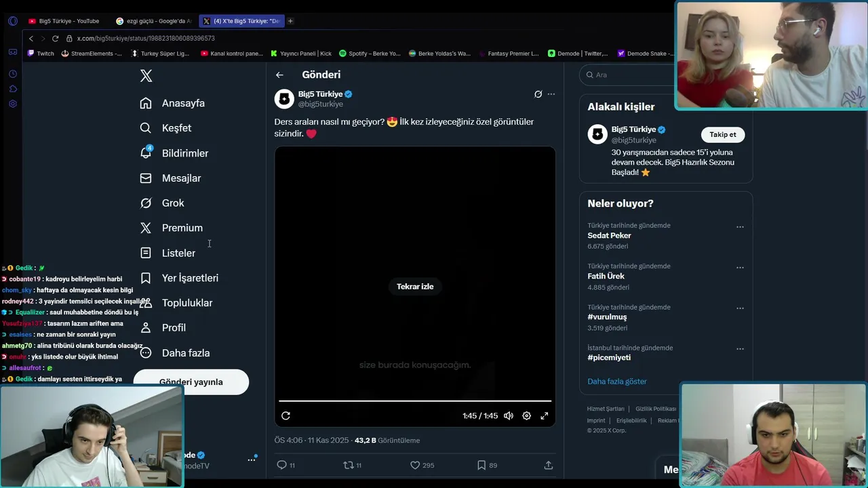This screenshot has height=488, width=868.
Task: Expand the Daha fazla menu
Action: [175, 353]
